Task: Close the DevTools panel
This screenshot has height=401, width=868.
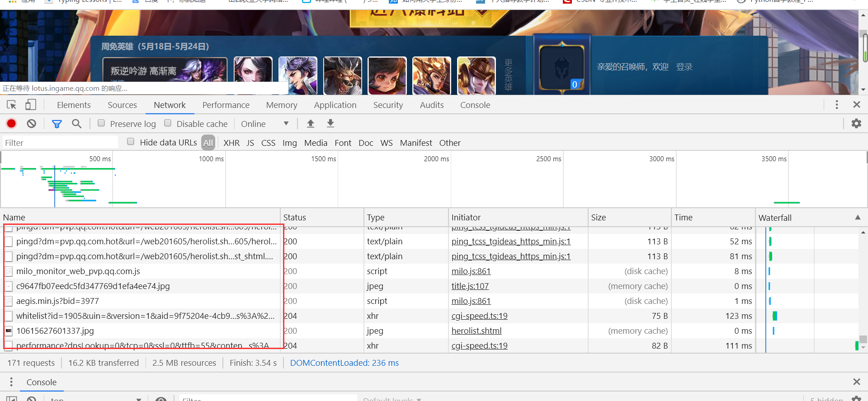Action: click(x=856, y=105)
